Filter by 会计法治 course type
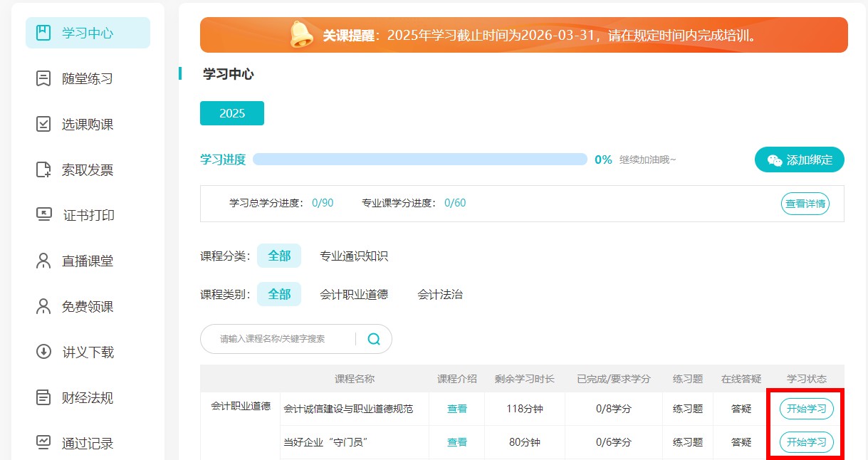The height and width of the screenshot is (460, 868). click(x=440, y=294)
